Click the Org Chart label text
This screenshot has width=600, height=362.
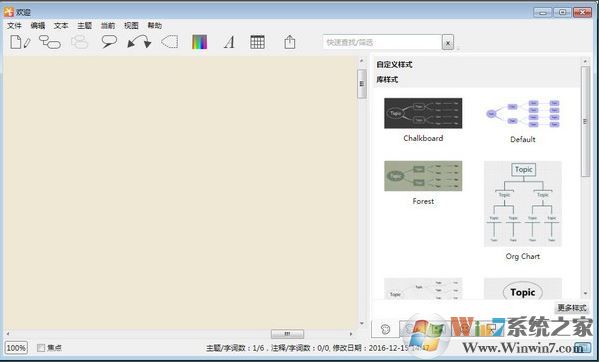523,256
